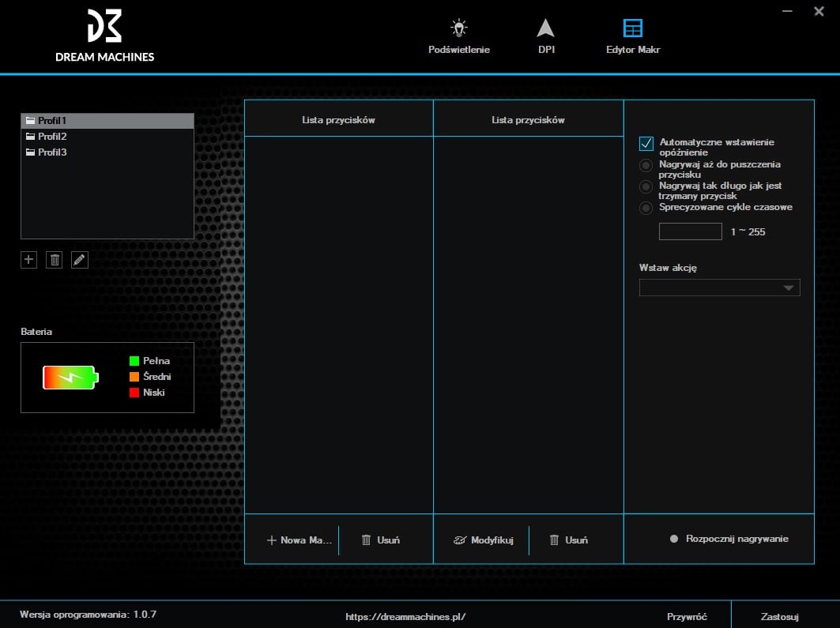Screen dimensions: 840x628
Task: Open the dreammachines.pl website link
Action: point(405,617)
